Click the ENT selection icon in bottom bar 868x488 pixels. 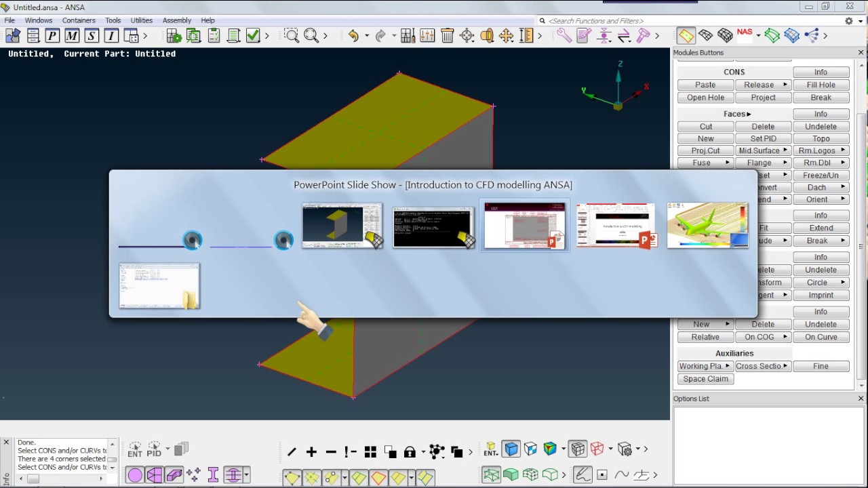coord(135,449)
